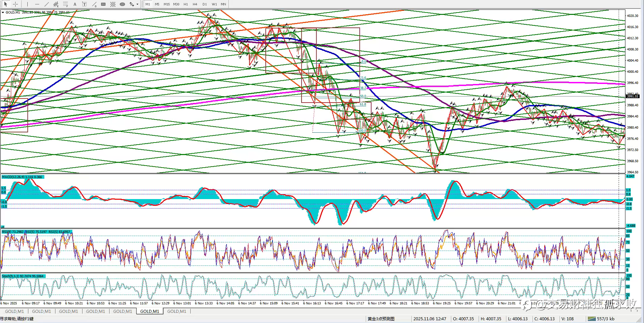Click the O: 4007.35 open value

click(463, 319)
